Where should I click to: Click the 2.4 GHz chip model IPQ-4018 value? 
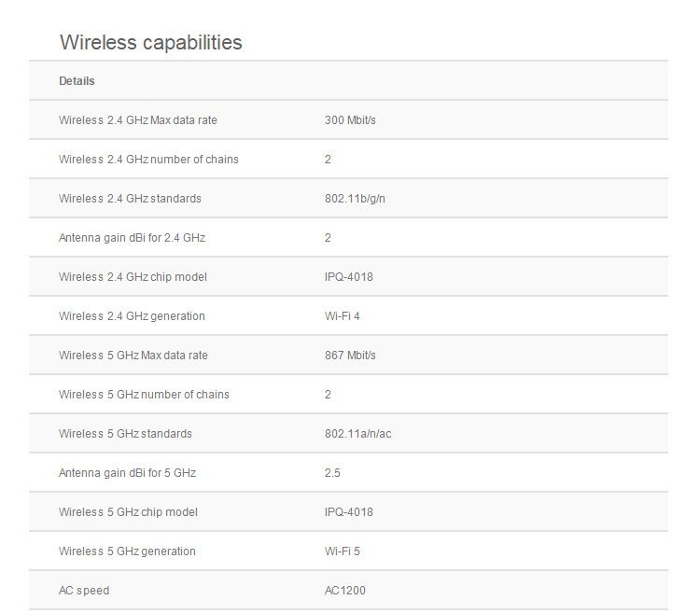coord(349,277)
